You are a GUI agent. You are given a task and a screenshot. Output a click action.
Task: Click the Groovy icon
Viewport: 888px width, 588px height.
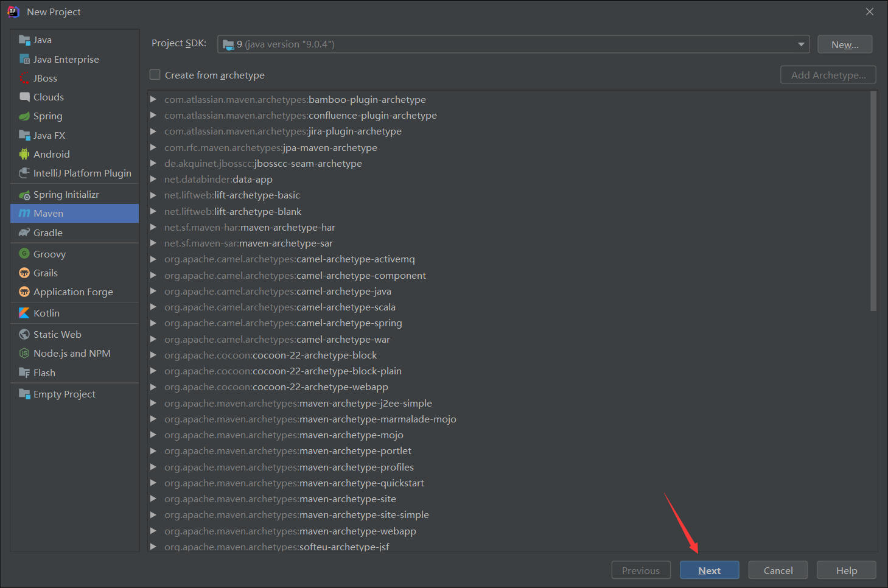[24, 254]
